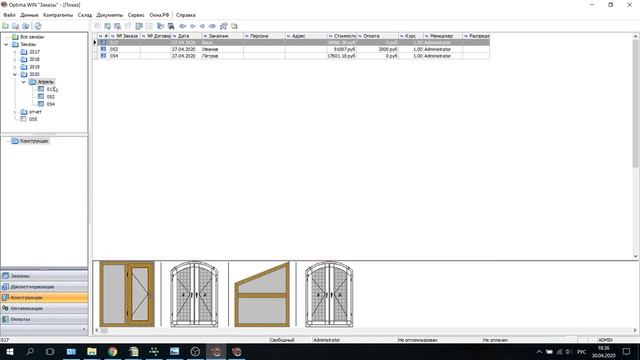640x360 pixels.
Task: Open the Окна.РФ menu
Action: 159,15
